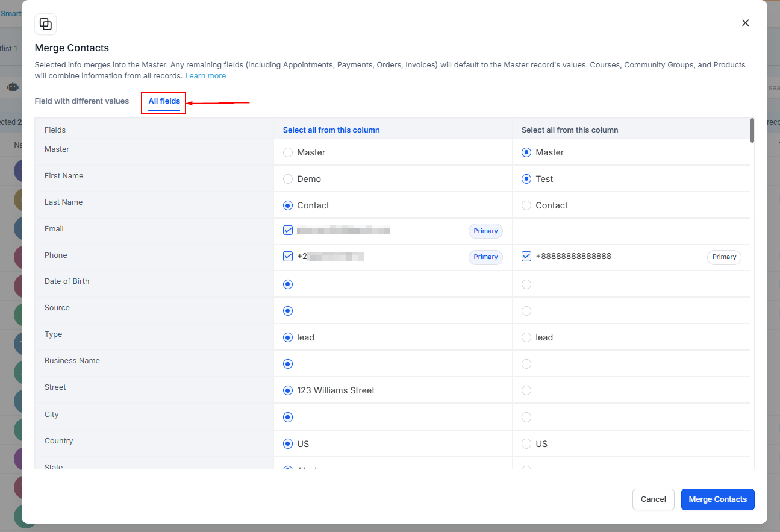This screenshot has width=780, height=532.
Task: Uncheck the +88888888888888 phone checkbox
Action: [x=526, y=256]
